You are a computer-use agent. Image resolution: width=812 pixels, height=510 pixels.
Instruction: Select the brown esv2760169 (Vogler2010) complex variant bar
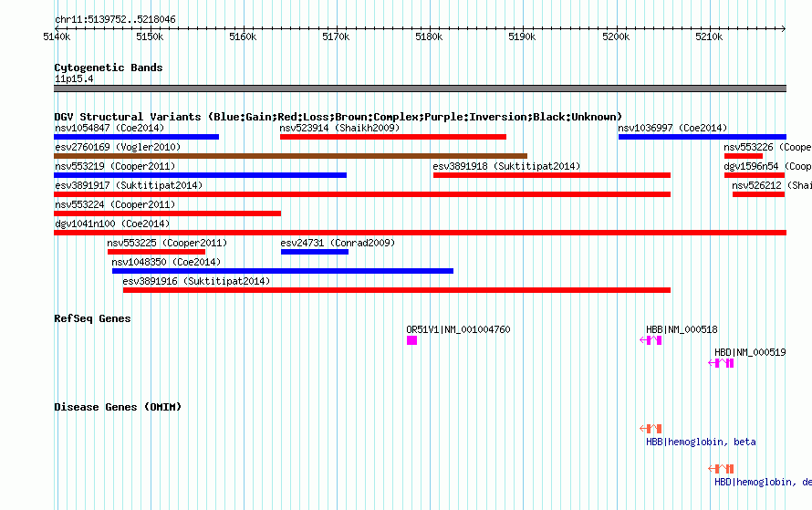290,156
